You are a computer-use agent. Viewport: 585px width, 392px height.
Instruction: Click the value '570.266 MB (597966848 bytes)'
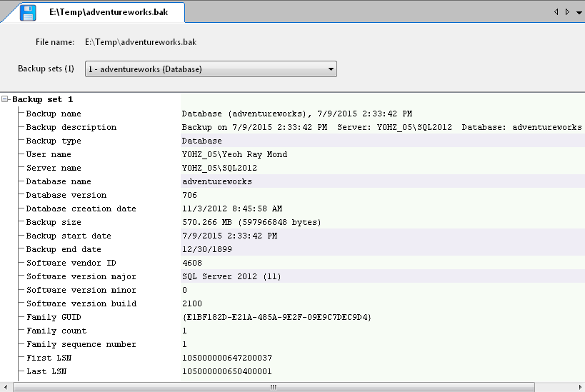251,222
